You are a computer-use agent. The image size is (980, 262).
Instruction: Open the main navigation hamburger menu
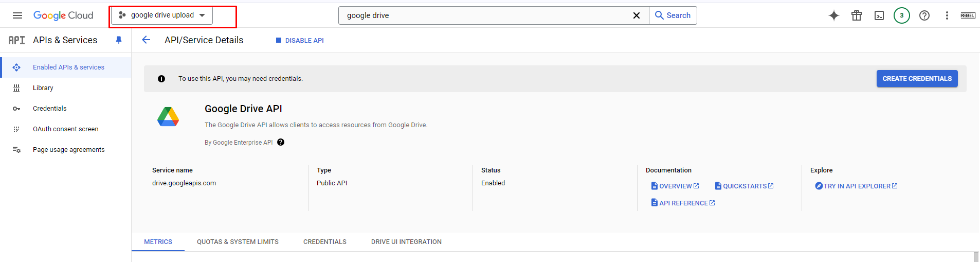17,15
